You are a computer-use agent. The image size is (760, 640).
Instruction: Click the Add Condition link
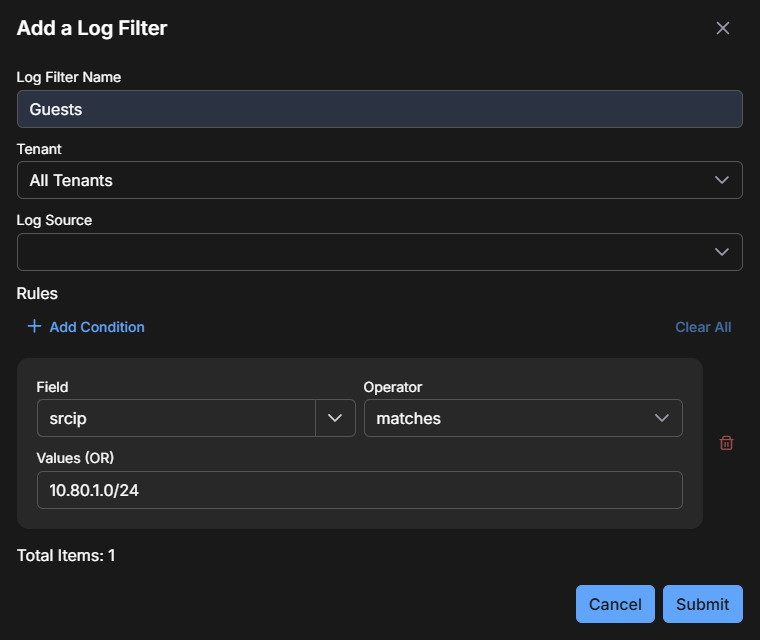tap(97, 327)
